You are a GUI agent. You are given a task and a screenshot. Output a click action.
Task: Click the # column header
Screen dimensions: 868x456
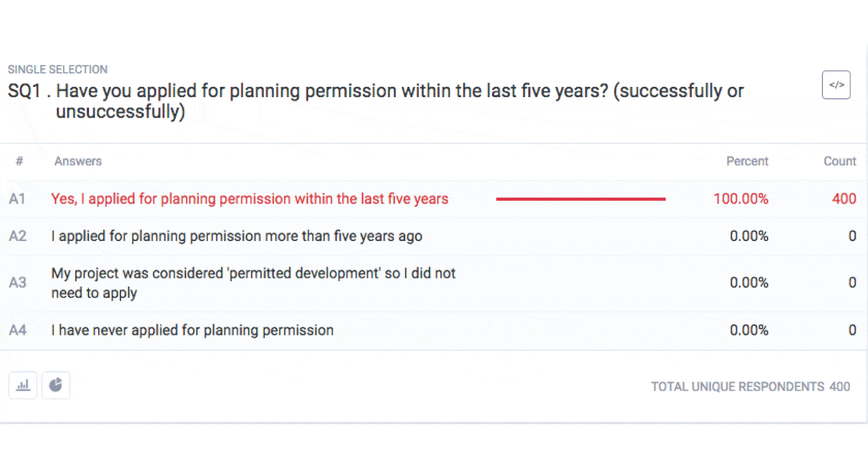pyautogui.click(x=19, y=161)
